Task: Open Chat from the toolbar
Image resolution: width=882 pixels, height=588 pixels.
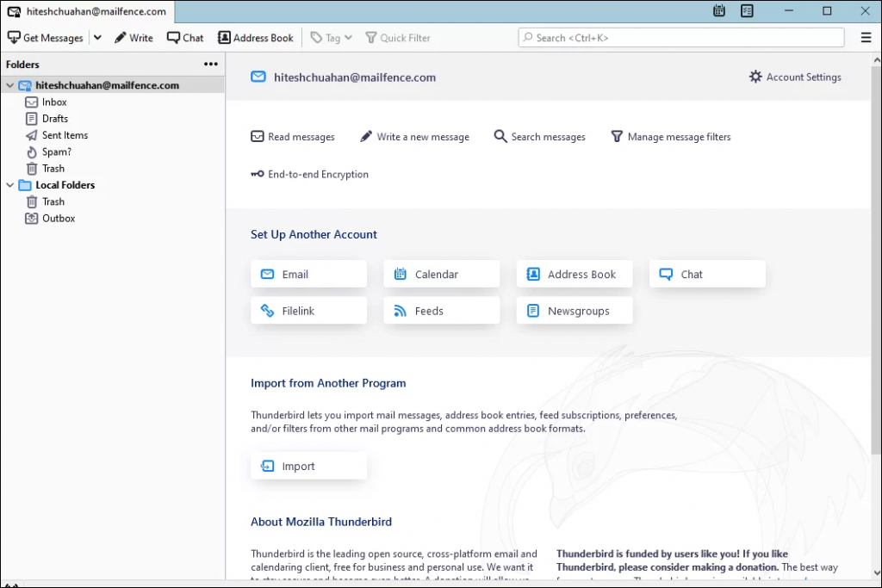Action: [x=185, y=38]
